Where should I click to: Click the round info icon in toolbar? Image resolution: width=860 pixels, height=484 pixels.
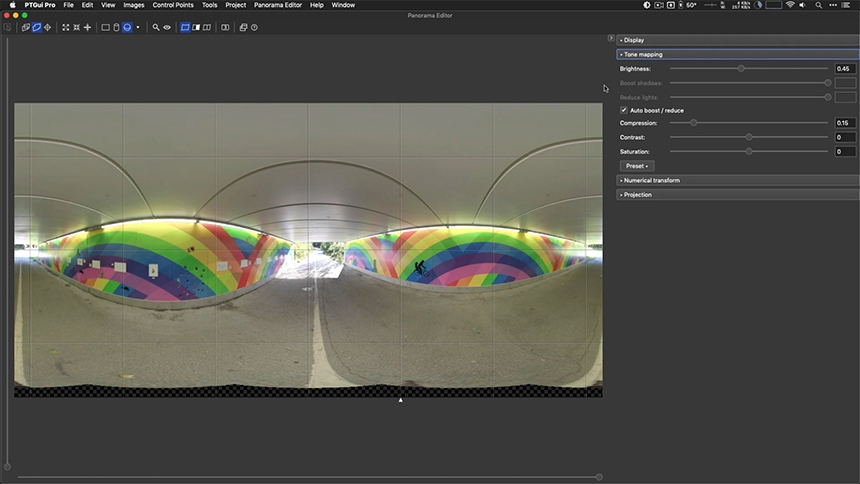254,27
